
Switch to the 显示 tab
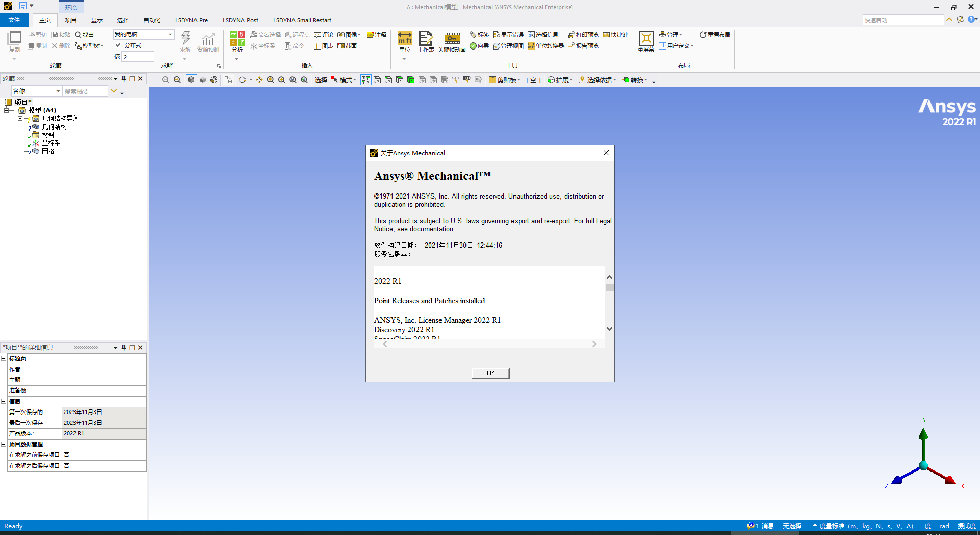pyautogui.click(x=97, y=20)
